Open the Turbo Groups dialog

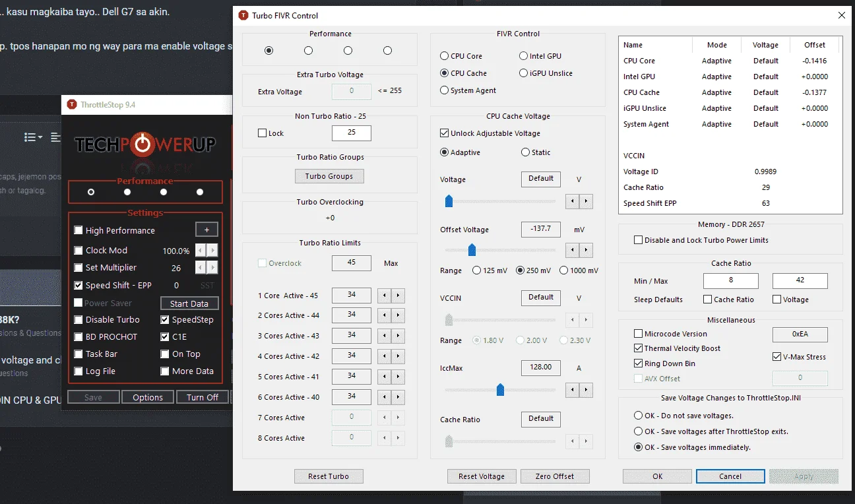[329, 176]
